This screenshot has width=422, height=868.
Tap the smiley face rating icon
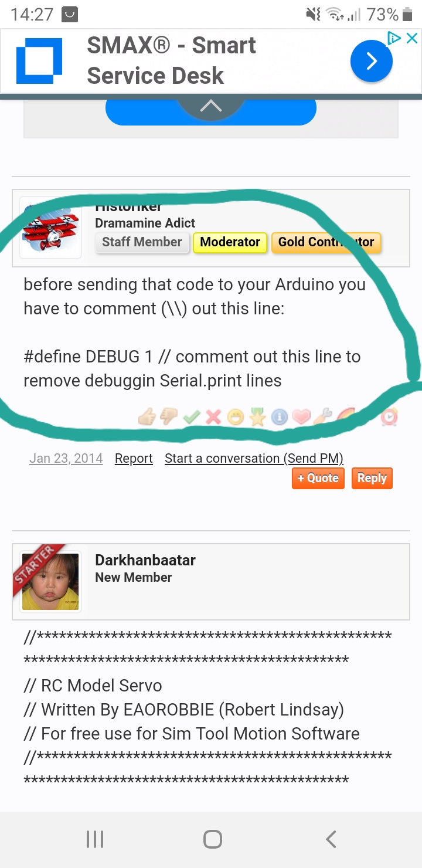236,417
